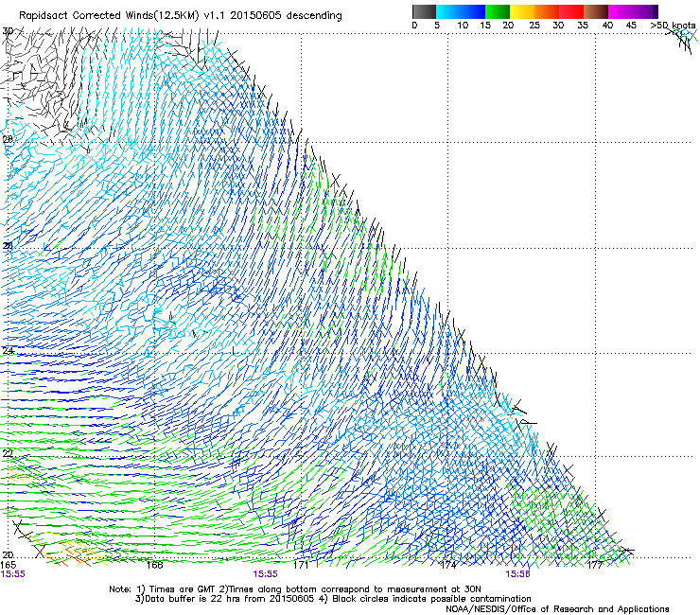Click the longitude axis label '168'
This screenshot has height=615, width=700.
[154, 565]
